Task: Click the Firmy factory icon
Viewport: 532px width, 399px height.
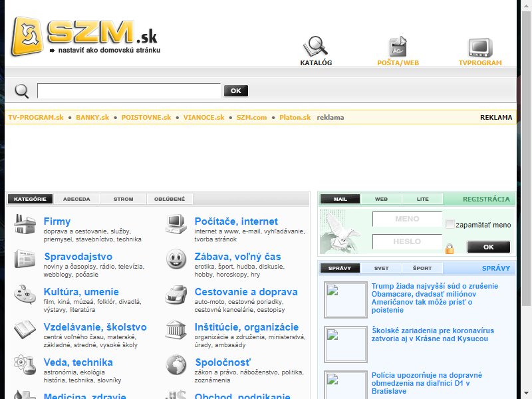Action: [25, 224]
